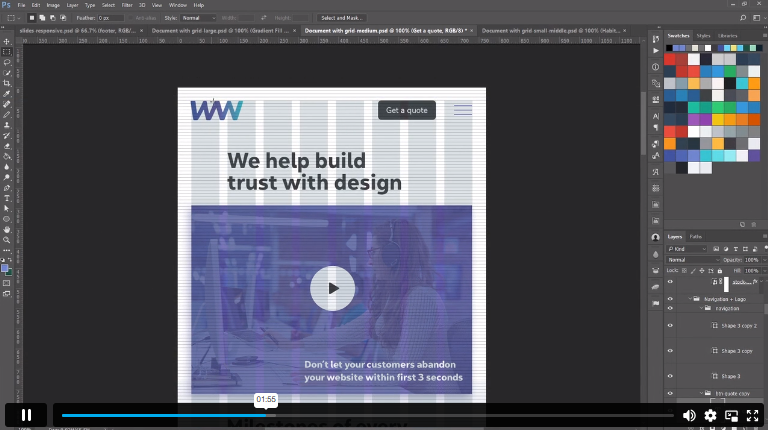
Task: Select the Eyedropper tool
Action: pyautogui.click(x=7, y=94)
